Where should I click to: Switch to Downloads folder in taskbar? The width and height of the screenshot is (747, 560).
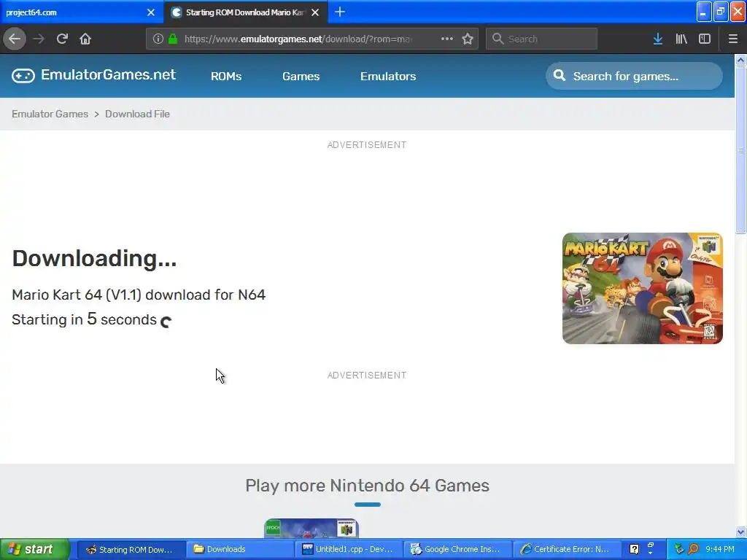pyautogui.click(x=239, y=549)
